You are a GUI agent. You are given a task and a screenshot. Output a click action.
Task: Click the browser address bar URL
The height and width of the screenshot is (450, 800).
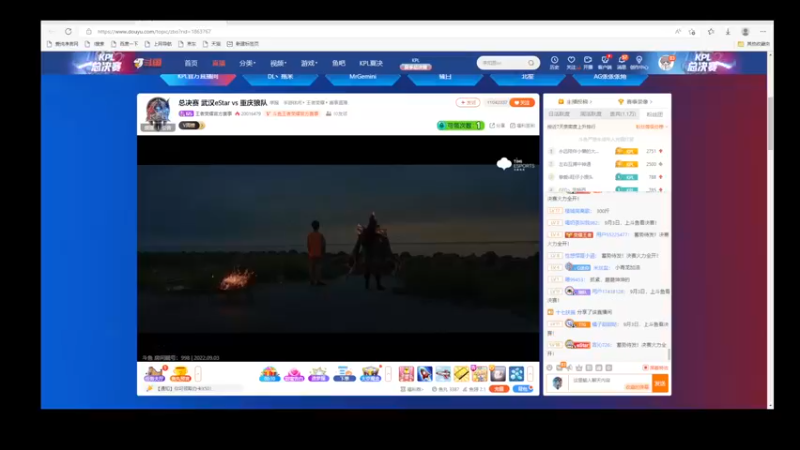(154, 32)
